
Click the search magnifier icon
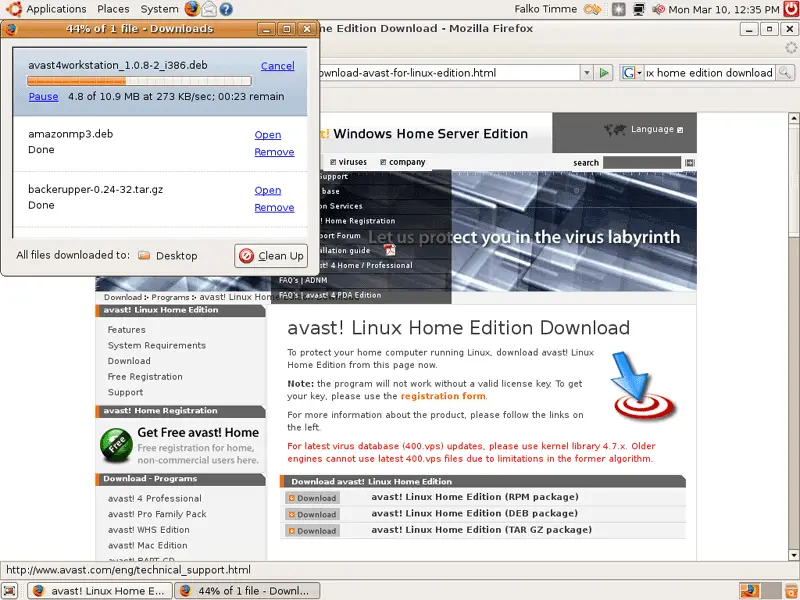(x=785, y=73)
